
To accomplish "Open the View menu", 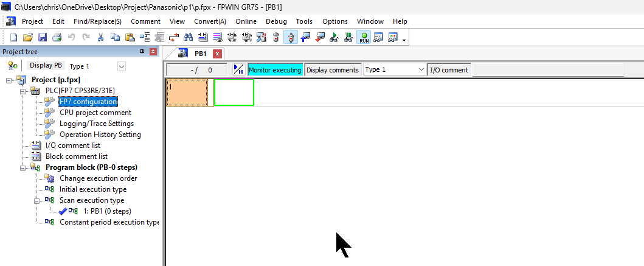I will [x=177, y=21].
